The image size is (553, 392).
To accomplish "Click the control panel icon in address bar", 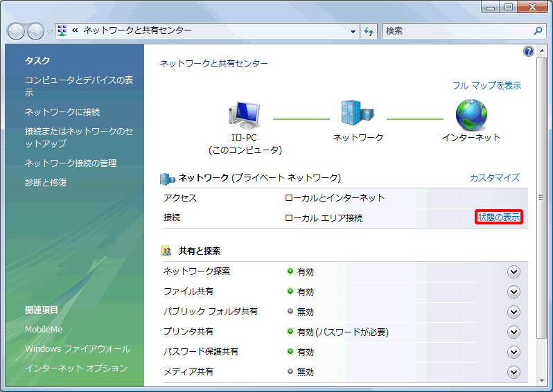I will point(62,30).
